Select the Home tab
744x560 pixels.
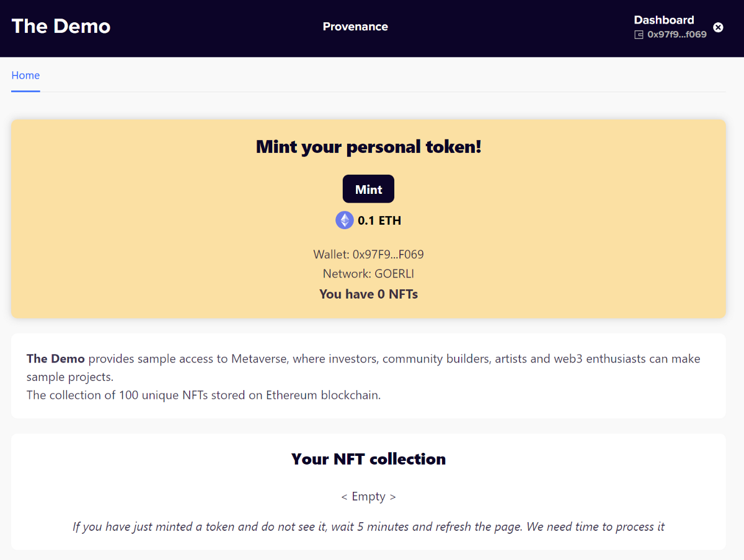coord(25,75)
